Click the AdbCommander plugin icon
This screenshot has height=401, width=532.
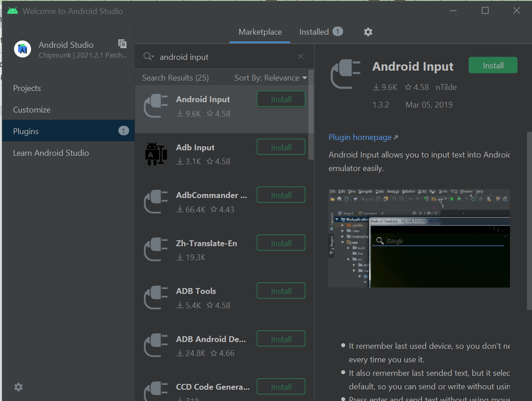155,201
